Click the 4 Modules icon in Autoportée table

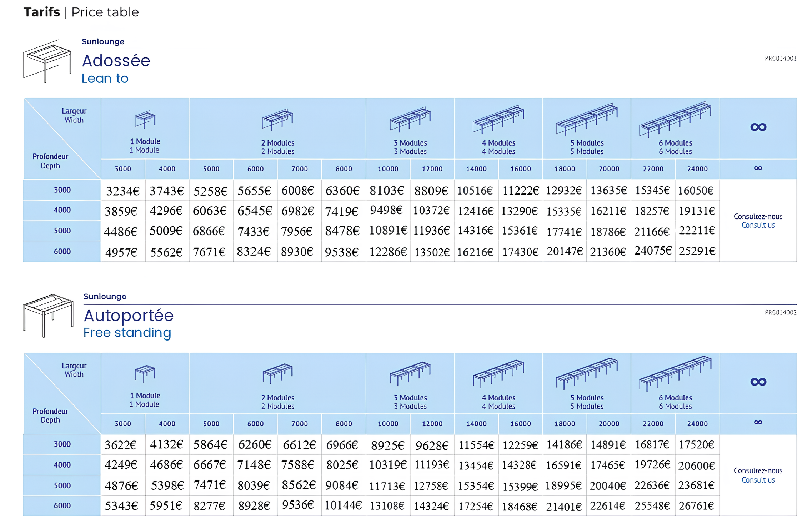pyautogui.click(x=498, y=374)
